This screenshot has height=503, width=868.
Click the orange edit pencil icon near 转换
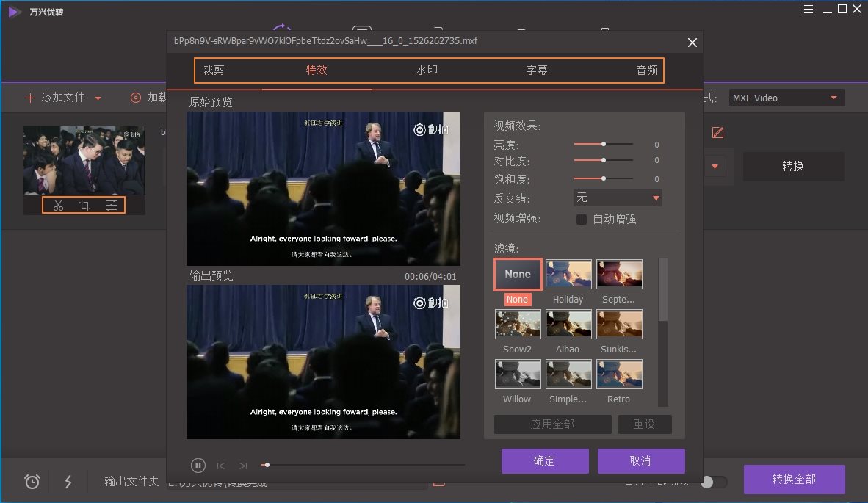tap(717, 133)
